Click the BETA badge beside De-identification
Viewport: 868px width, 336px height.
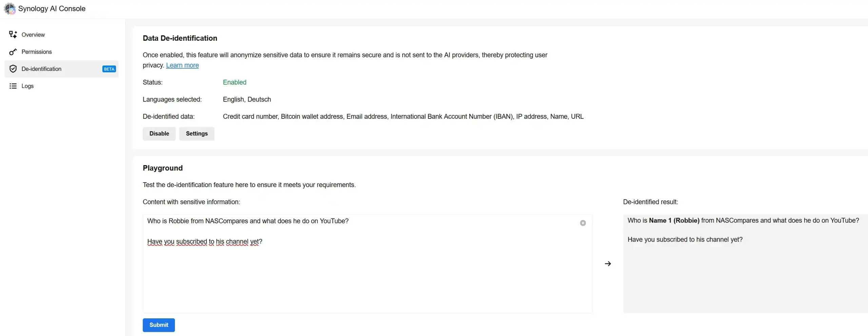109,69
